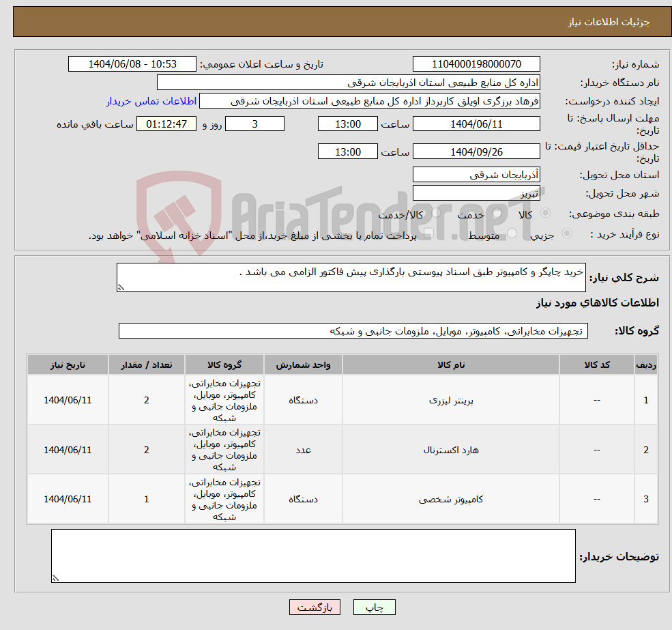Click the هارد اکسترنال item name cell

pos(451,450)
